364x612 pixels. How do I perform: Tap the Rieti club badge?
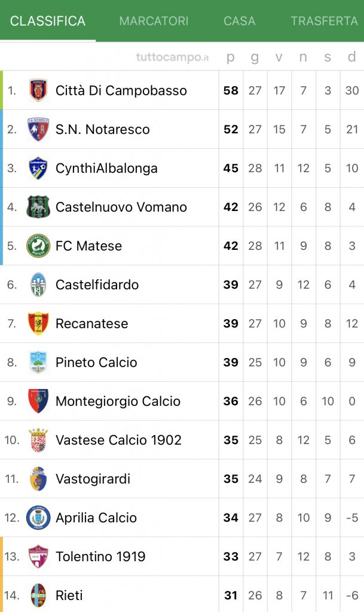tap(38, 595)
